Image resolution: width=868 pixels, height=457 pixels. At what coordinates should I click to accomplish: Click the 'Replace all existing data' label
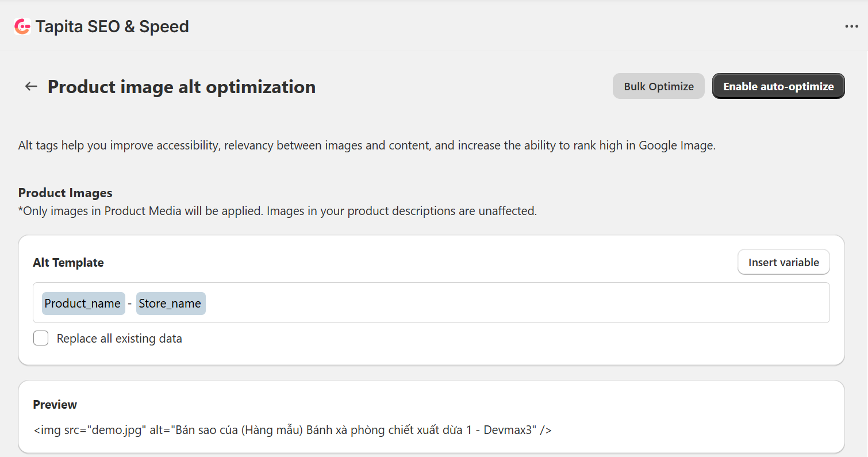tap(119, 339)
